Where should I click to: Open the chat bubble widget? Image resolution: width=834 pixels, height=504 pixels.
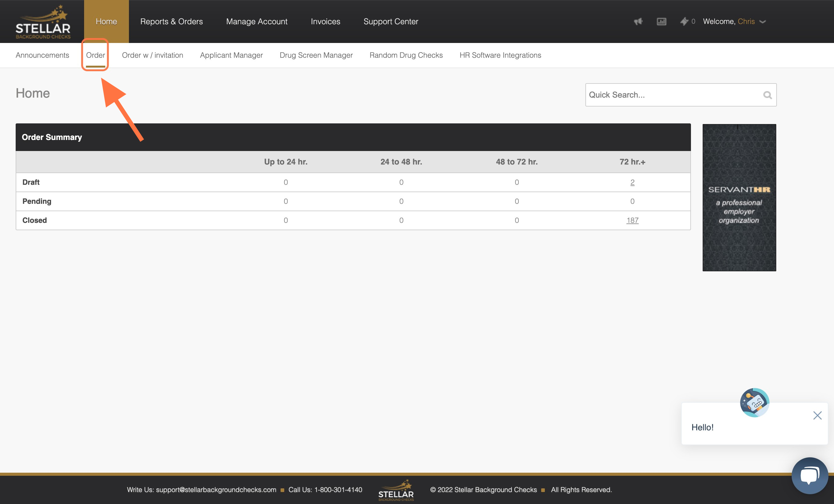[x=810, y=475]
